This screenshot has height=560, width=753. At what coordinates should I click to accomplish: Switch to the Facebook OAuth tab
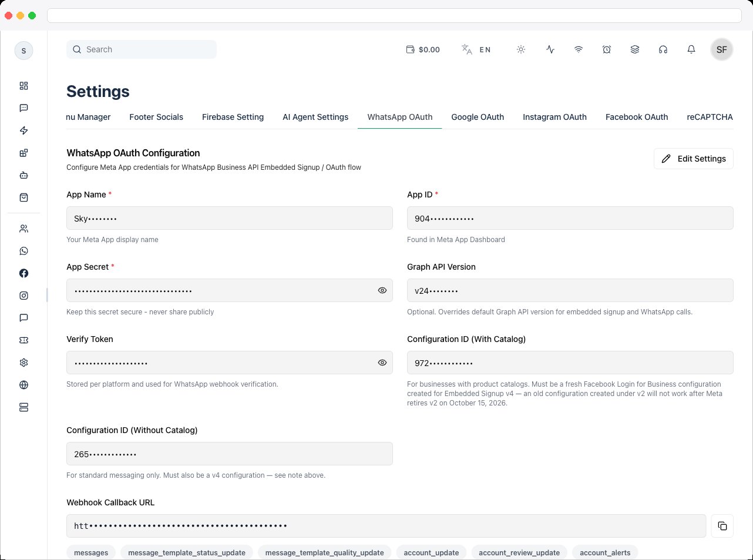[x=637, y=117]
